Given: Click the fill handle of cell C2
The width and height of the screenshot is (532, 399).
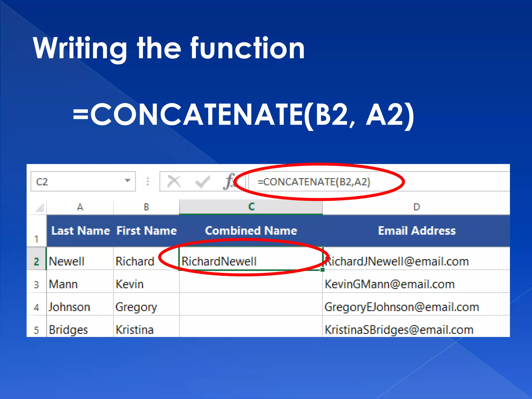Looking at the screenshot, I should [x=322, y=270].
